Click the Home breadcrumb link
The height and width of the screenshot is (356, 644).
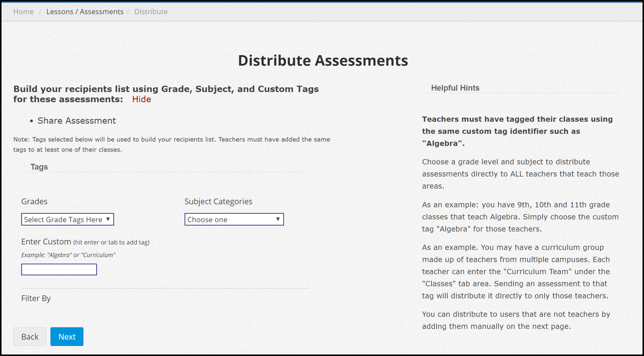(24, 12)
